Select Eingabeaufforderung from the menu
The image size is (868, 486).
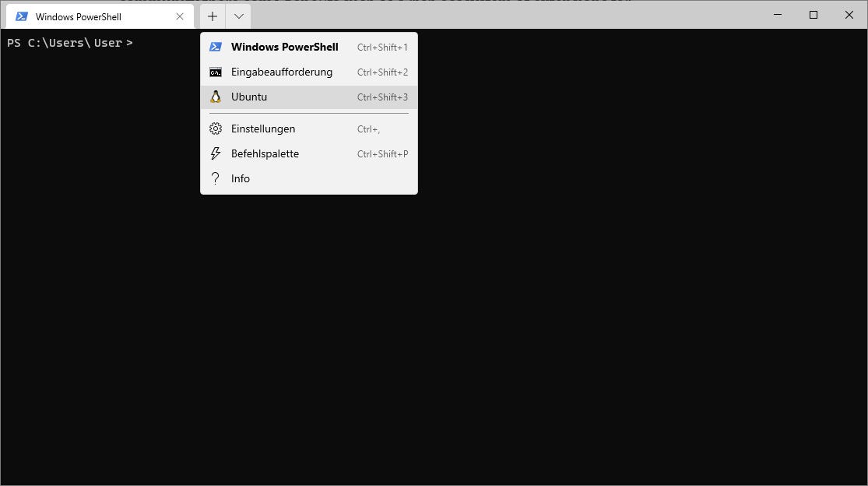[x=309, y=72]
